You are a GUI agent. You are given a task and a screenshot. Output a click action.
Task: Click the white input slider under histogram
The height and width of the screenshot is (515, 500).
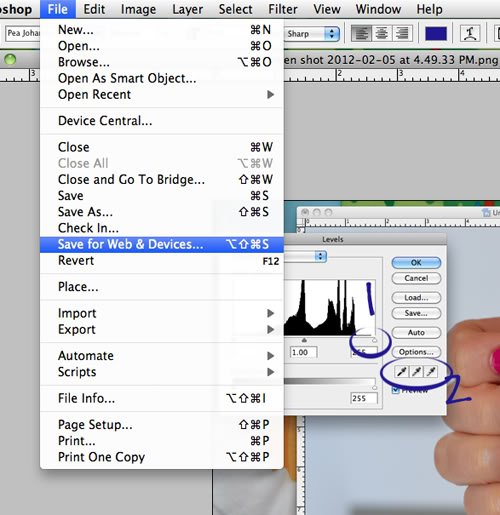[374, 340]
